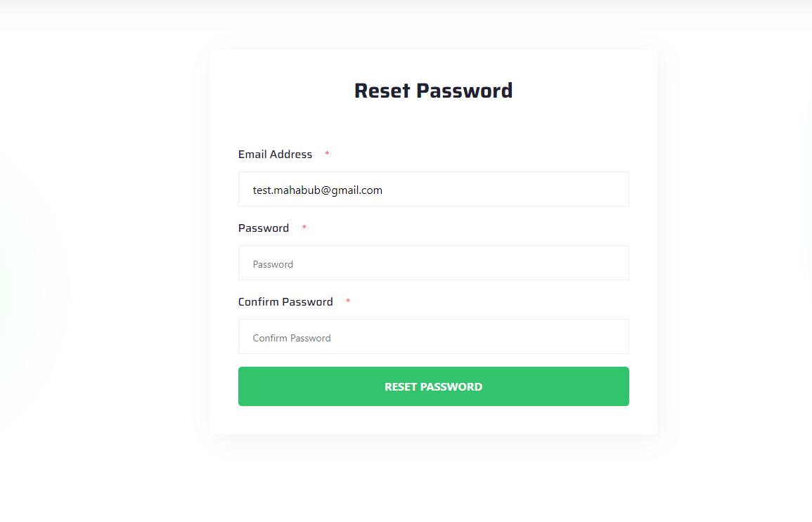Image resolution: width=812 pixels, height=522 pixels.
Task: Click the red asterisk next to Password label
Action: click(x=304, y=227)
